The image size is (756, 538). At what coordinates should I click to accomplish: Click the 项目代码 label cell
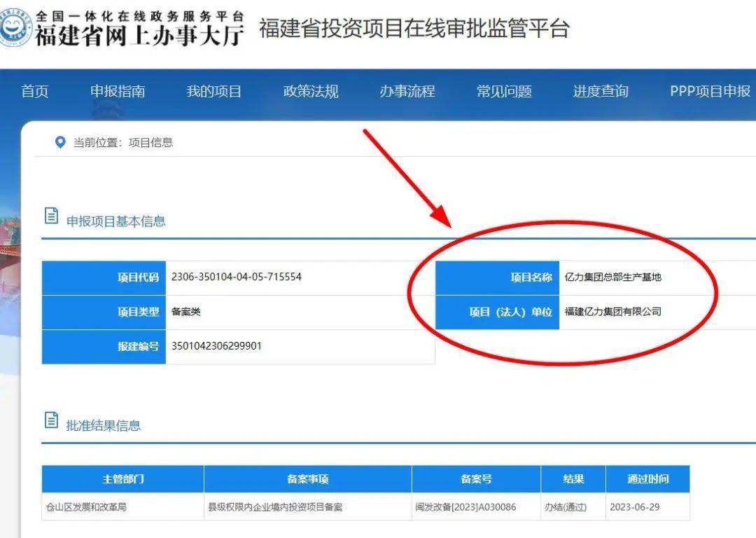click(104, 277)
